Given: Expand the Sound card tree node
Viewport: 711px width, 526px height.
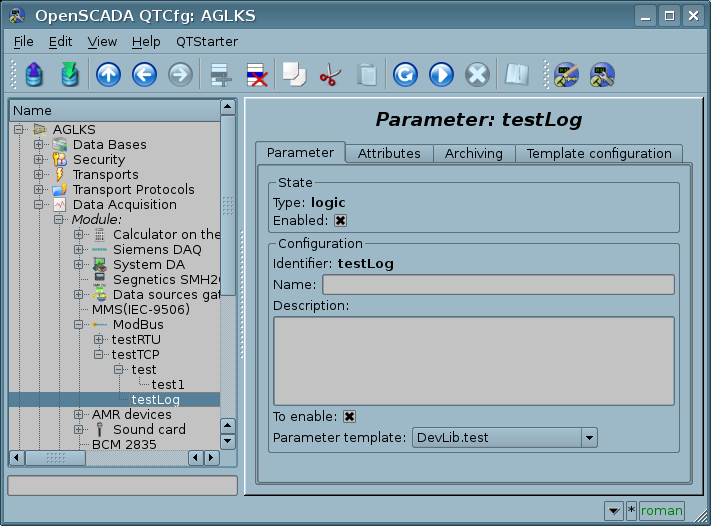Looking at the screenshot, I should coord(79,430).
